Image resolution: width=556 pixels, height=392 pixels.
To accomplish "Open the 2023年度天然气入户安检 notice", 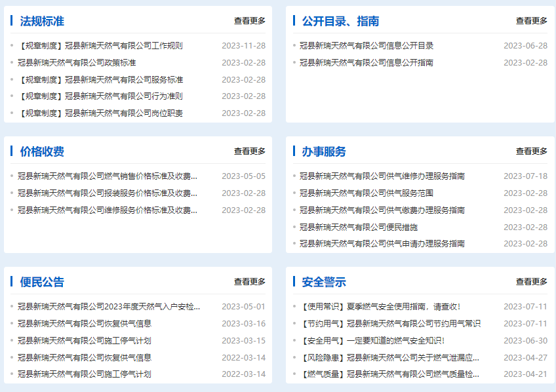I will pos(109,307).
